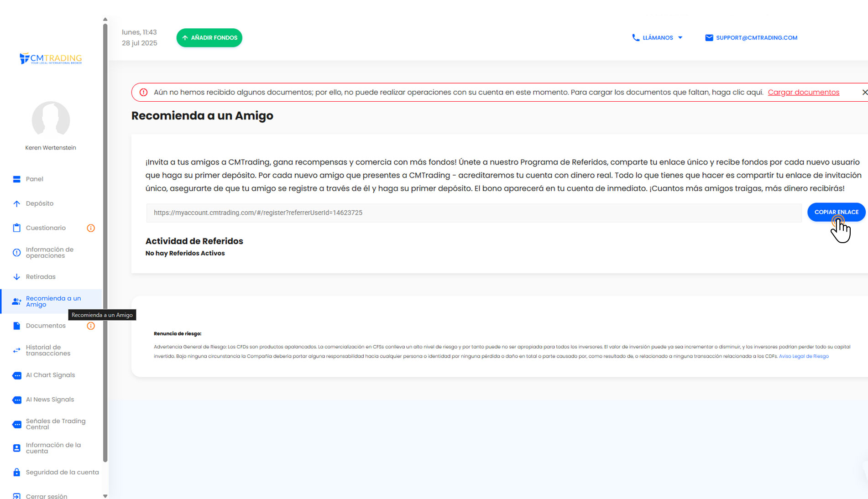Viewport: 868px width, 499px height.
Task: Click the 'Renuncia de riesgo:' label
Action: tap(178, 334)
